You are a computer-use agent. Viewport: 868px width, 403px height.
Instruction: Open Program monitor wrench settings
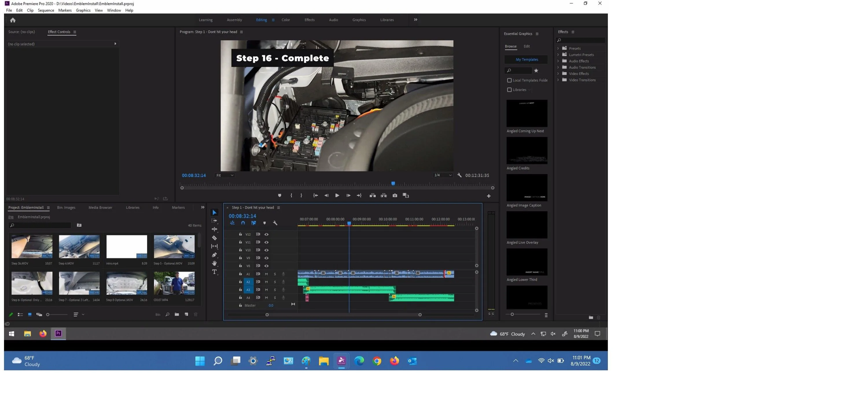459,175
